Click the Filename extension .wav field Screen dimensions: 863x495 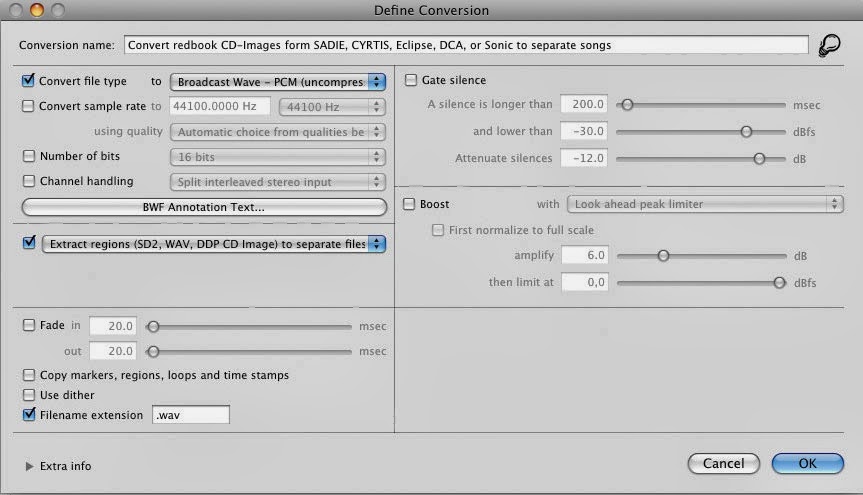(x=190, y=415)
